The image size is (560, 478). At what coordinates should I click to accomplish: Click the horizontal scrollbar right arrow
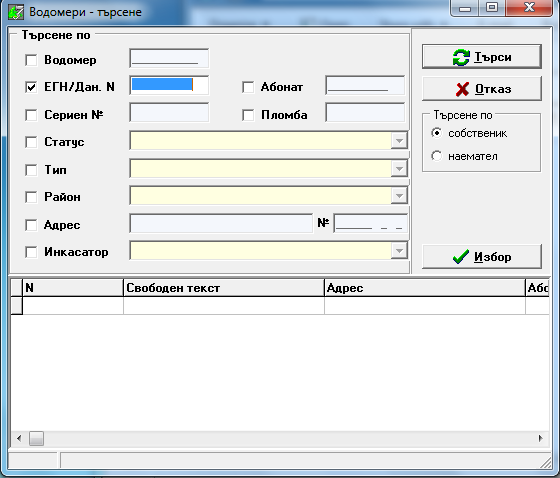pyautogui.click(x=540, y=438)
